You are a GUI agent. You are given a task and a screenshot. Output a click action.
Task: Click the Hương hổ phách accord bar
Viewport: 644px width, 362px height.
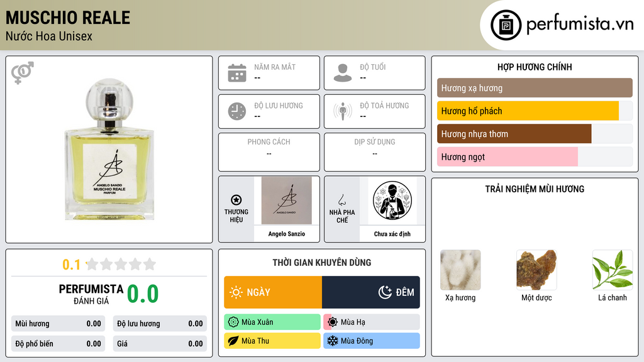[535, 111]
